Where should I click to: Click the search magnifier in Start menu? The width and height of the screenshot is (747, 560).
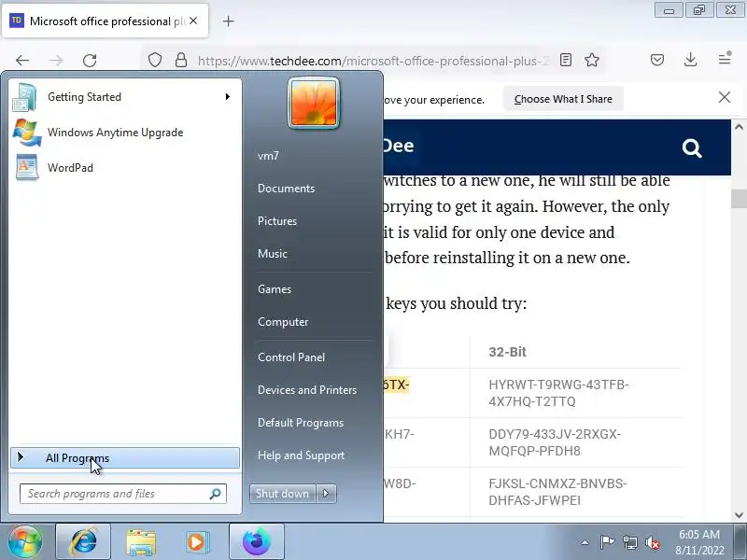pyautogui.click(x=216, y=494)
